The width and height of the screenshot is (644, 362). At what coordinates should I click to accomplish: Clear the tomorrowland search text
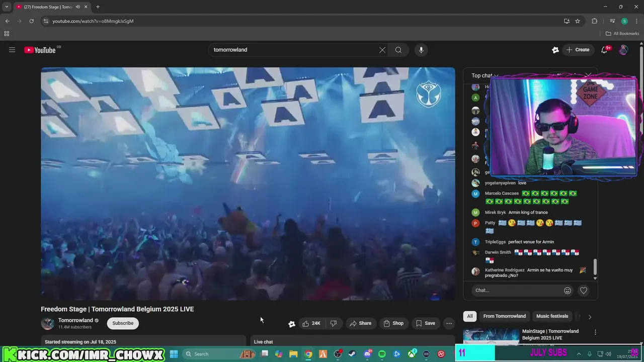[x=382, y=50]
